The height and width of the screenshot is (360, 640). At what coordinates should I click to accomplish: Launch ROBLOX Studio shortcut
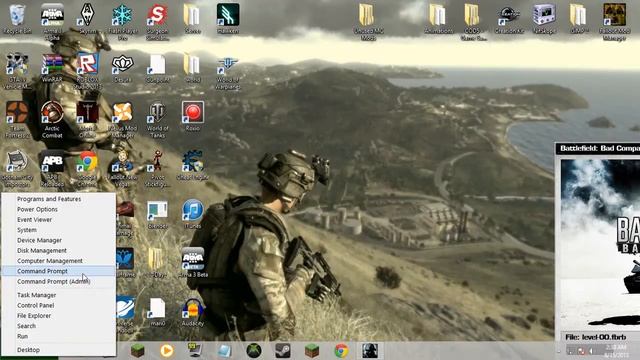point(87,70)
